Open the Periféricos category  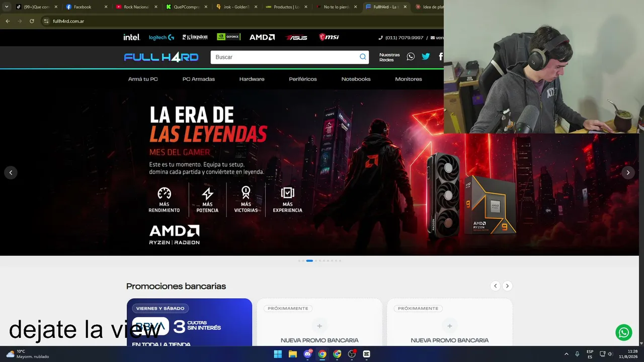(303, 79)
